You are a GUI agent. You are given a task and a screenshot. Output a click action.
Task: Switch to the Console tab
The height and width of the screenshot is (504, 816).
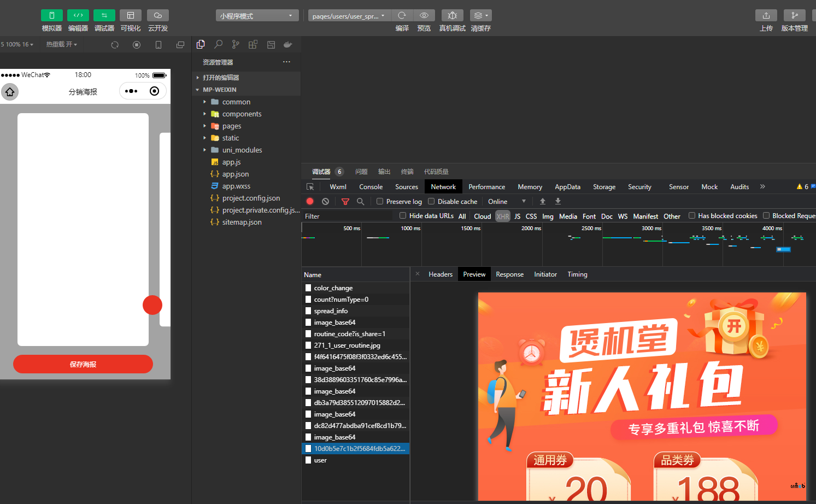tap(371, 187)
